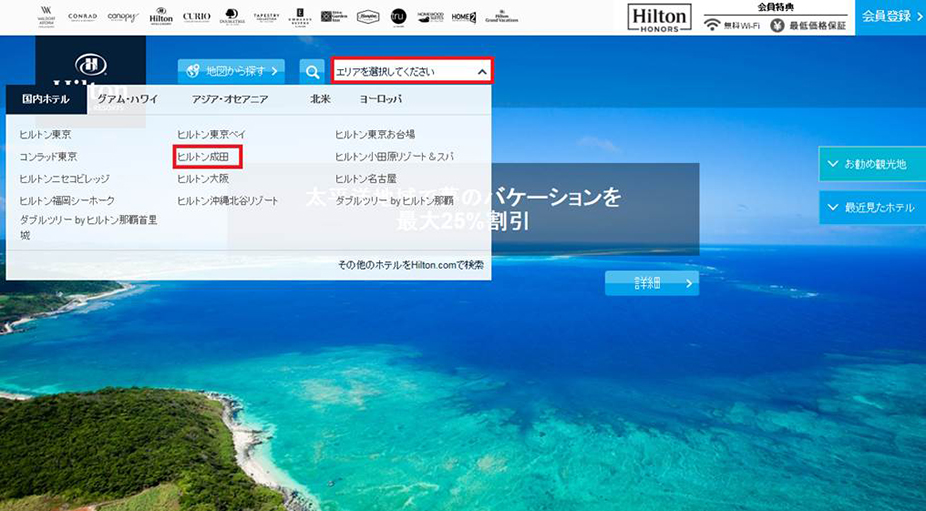The image size is (926, 511).
Task: Open the Homewood Suites brand logo
Action: click(431, 17)
